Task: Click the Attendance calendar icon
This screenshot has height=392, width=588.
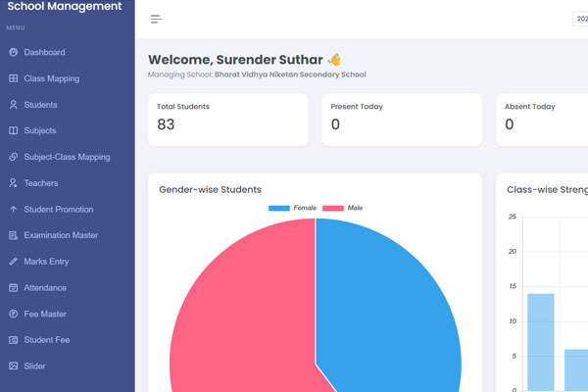Action: click(14, 288)
